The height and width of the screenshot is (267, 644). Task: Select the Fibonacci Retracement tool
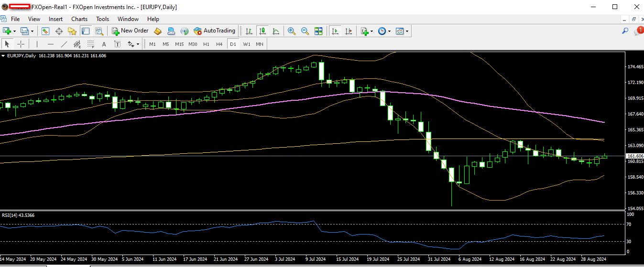pos(90,44)
